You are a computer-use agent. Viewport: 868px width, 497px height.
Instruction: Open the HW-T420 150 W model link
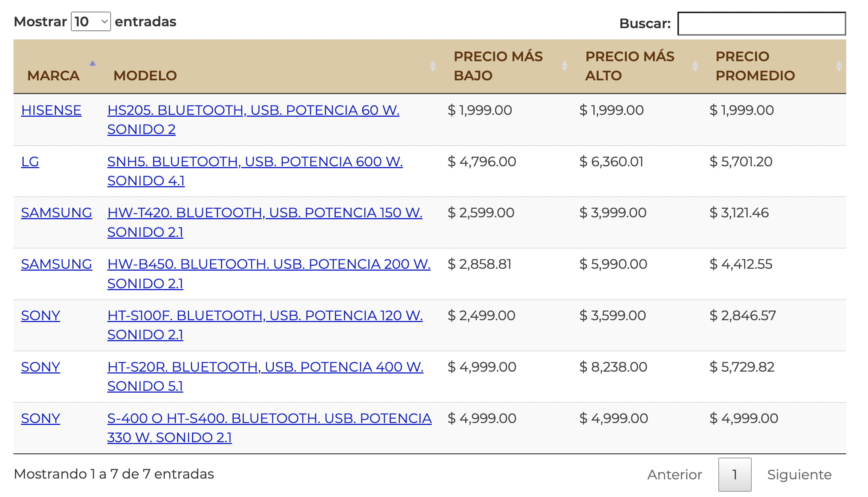click(x=264, y=213)
